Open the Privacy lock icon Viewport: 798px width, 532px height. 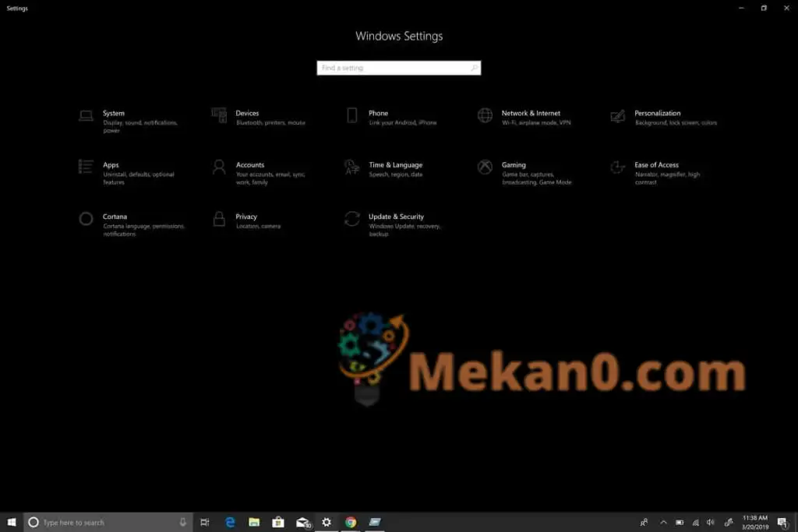(219, 219)
